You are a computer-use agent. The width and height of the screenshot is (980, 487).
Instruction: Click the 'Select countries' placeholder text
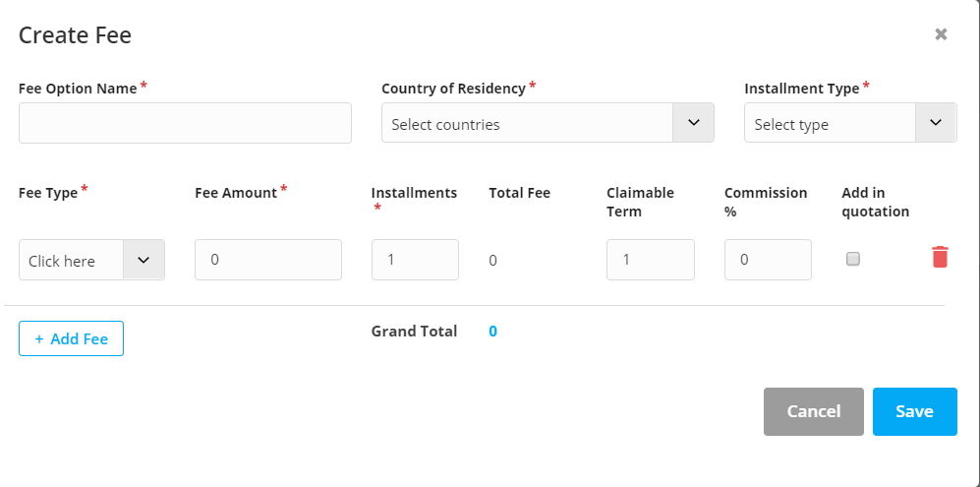tap(445, 125)
